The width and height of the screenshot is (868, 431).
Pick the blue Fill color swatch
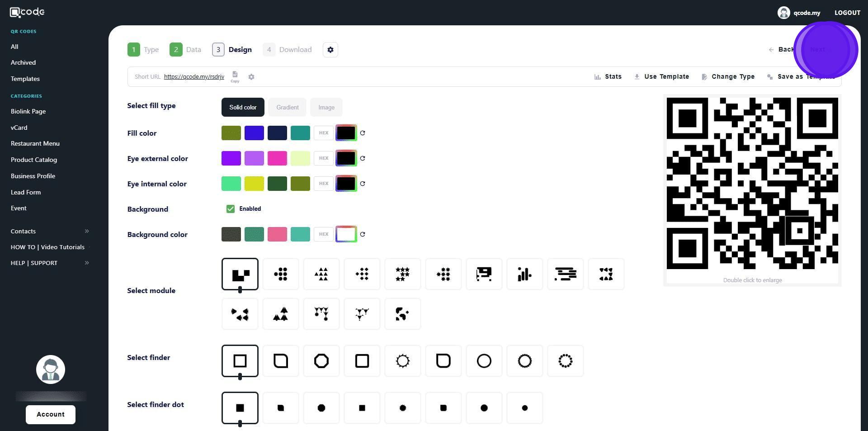click(254, 133)
